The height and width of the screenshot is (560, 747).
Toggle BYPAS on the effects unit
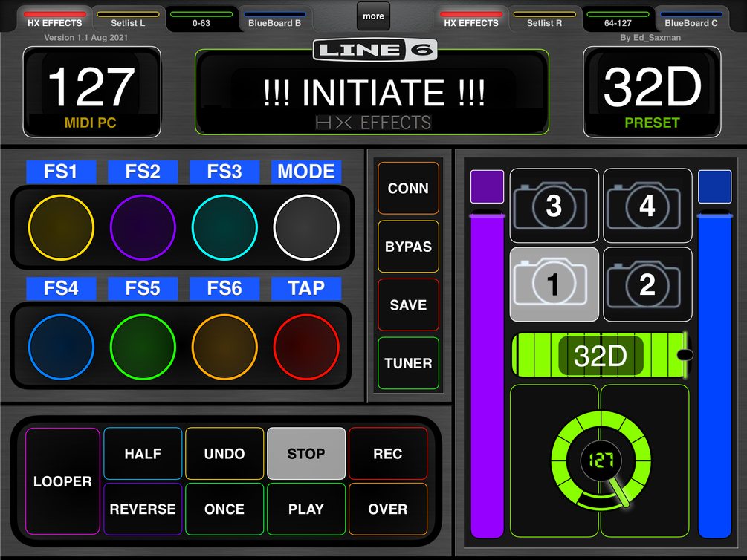[407, 247]
